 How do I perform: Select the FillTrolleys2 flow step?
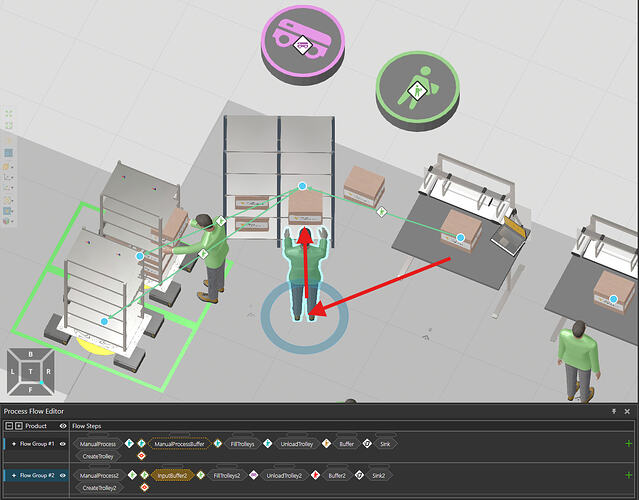point(227,475)
